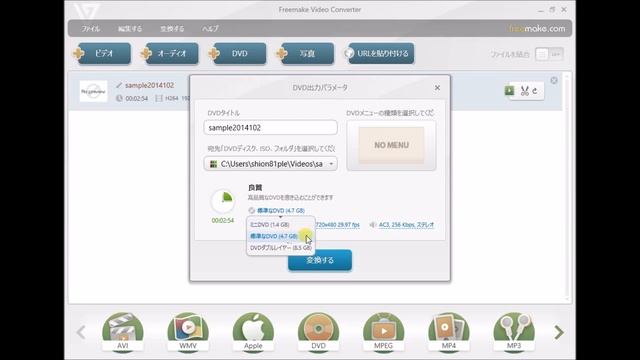Show previous output formats with left arrow
This screenshot has width=640, height=360.
[81, 332]
